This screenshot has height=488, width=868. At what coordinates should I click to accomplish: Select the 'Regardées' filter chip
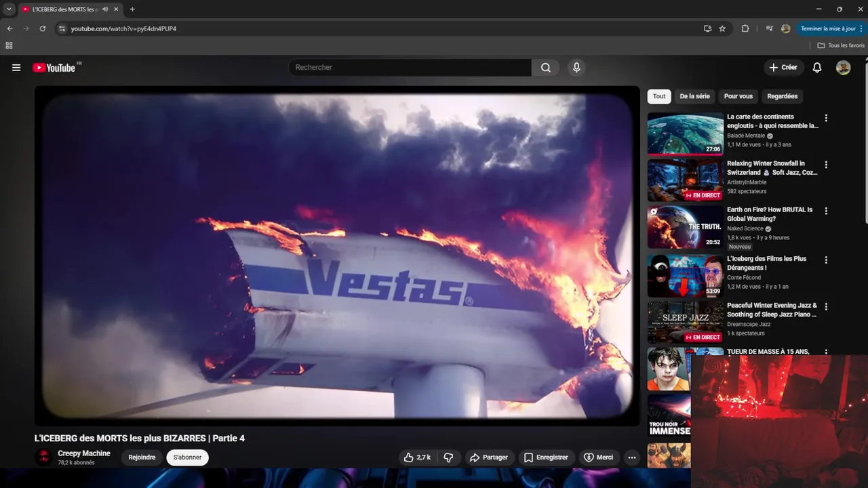point(783,96)
